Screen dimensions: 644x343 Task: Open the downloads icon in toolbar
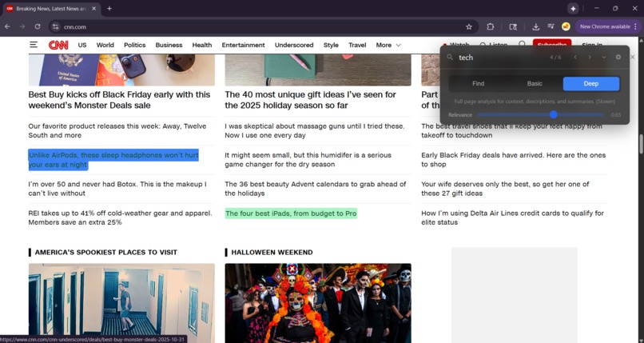pos(535,26)
